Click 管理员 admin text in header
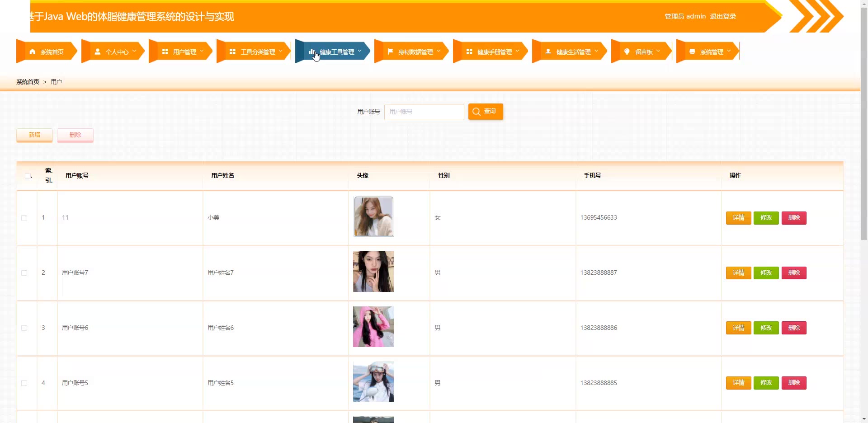Screen dimensions: 868x423 coord(685,16)
